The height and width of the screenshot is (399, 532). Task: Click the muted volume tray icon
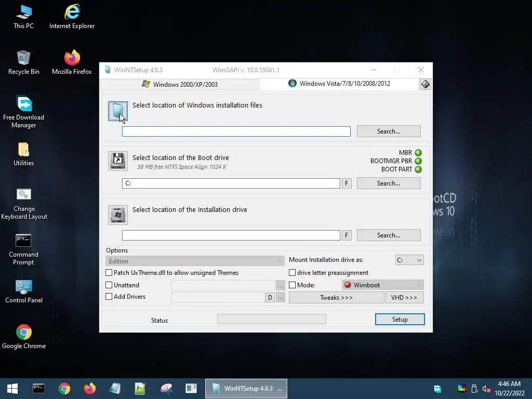click(486, 389)
